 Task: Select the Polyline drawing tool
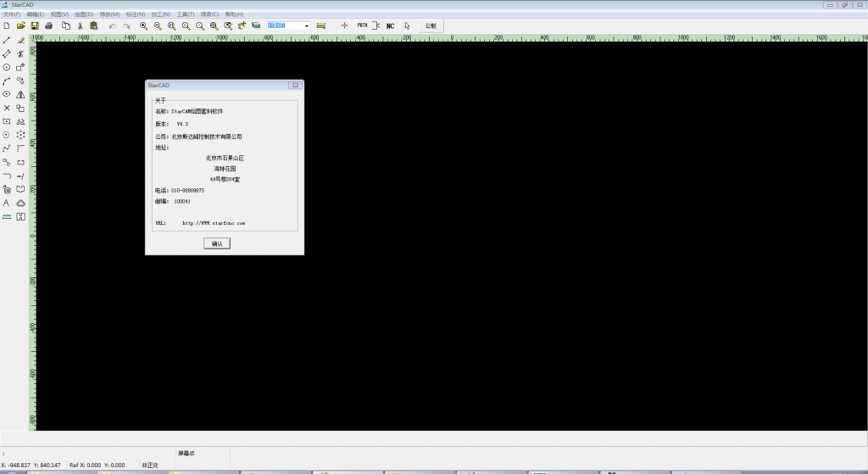pos(7,148)
